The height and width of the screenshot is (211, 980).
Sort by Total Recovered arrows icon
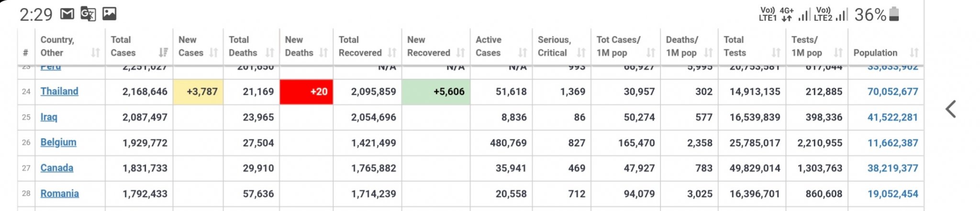(392, 53)
